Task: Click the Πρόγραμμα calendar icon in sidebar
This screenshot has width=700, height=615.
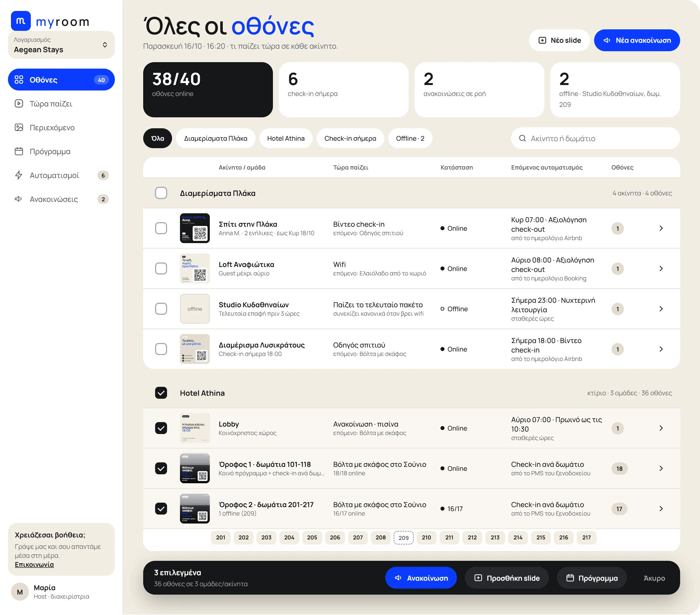Action: 19,151
